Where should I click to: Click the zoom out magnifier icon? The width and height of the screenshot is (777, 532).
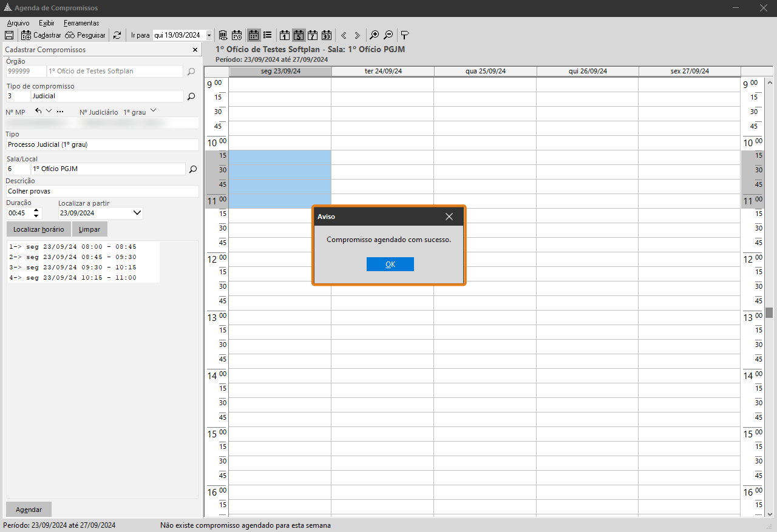click(x=388, y=35)
